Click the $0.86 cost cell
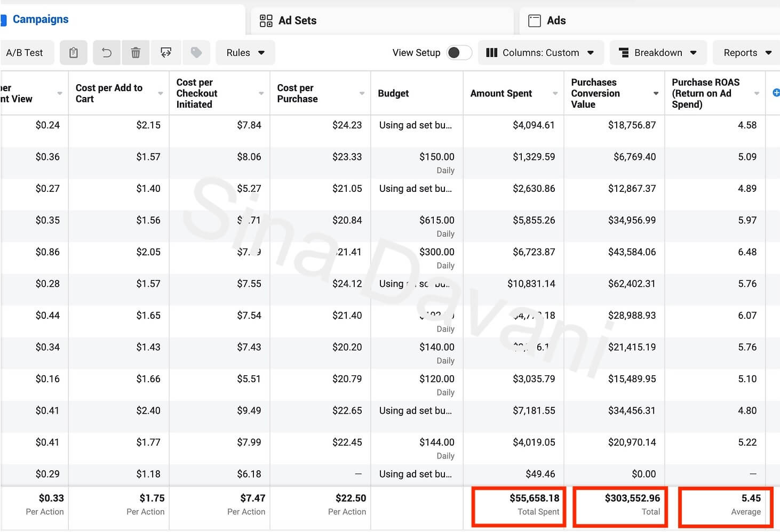The width and height of the screenshot is (780, 532). (x=47, y=252)
